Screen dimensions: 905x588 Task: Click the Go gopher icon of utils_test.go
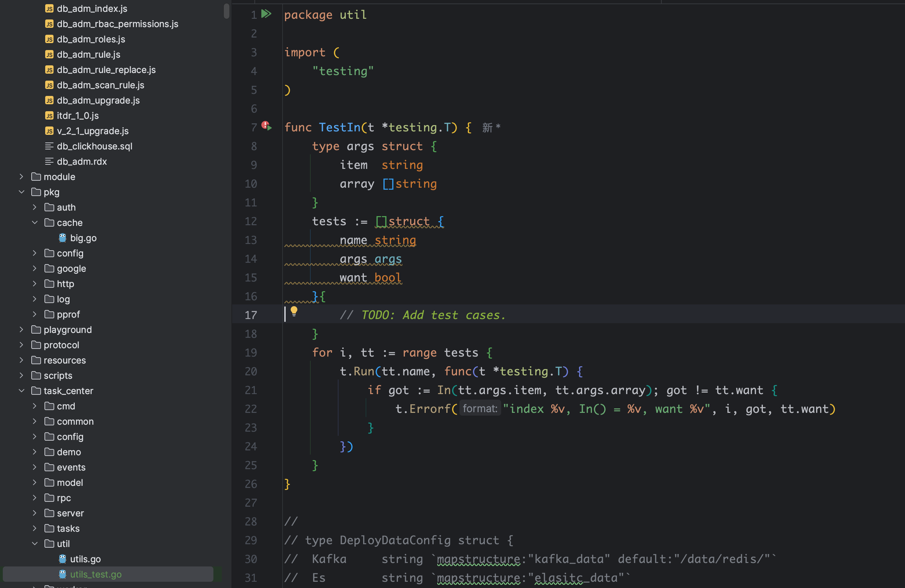(x=62, y=574)
